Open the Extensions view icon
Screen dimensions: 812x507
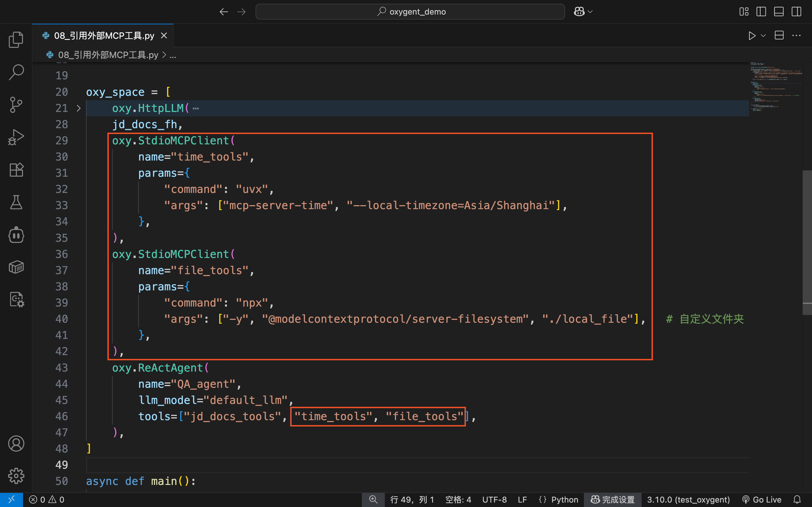point(16,170)
